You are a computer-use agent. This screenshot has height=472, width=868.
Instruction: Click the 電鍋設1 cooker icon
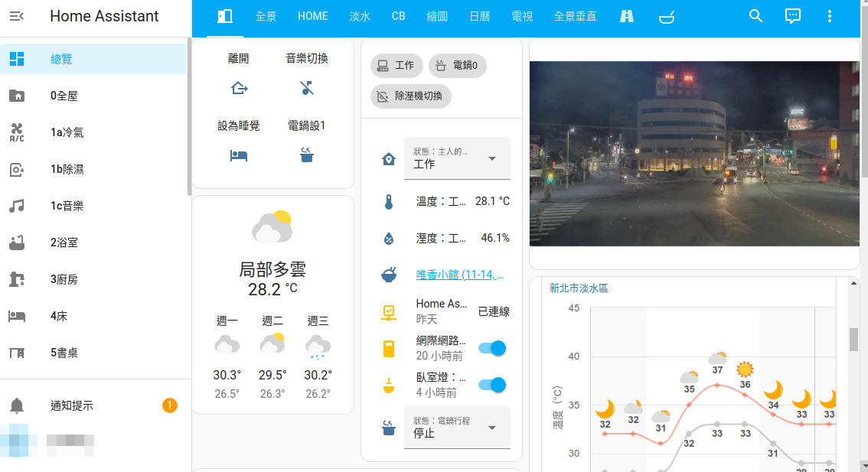pyautogui.click(x=307, y=155)
